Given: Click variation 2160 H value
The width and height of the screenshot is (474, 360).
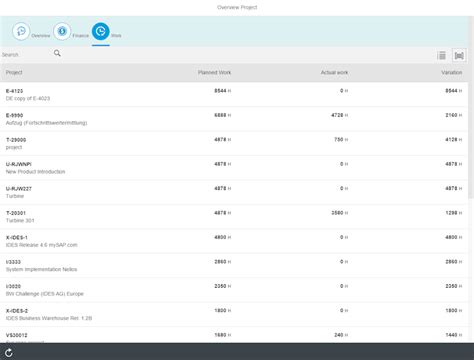Looking at the screenshot, I should [x=454, y=115].
